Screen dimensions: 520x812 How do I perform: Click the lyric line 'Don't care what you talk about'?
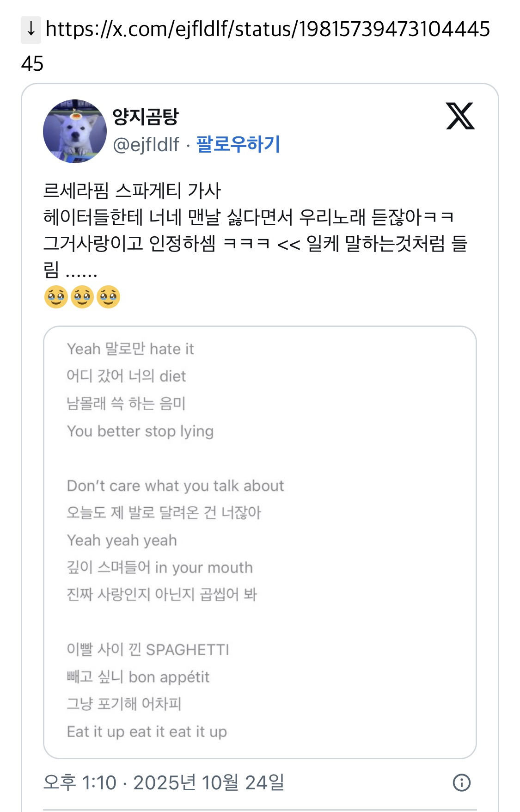pos(175,486)
